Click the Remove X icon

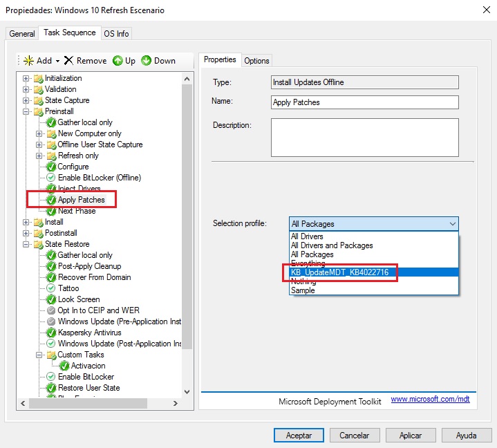click(x=68, y=61)
